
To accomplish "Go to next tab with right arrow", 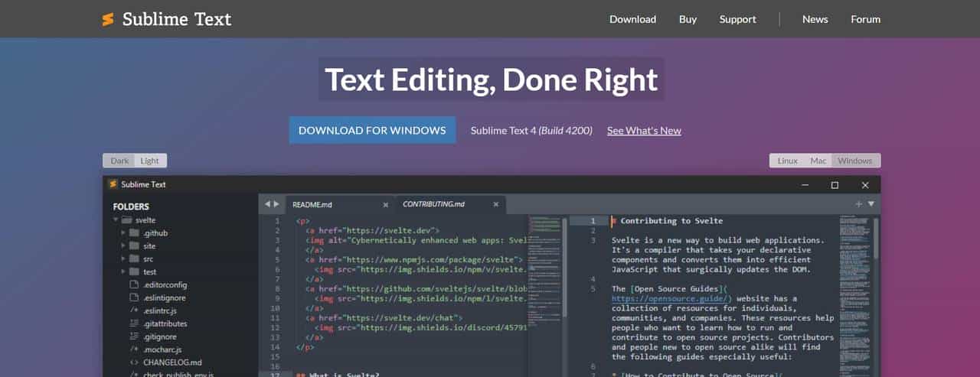I will [x=276, y=204].
